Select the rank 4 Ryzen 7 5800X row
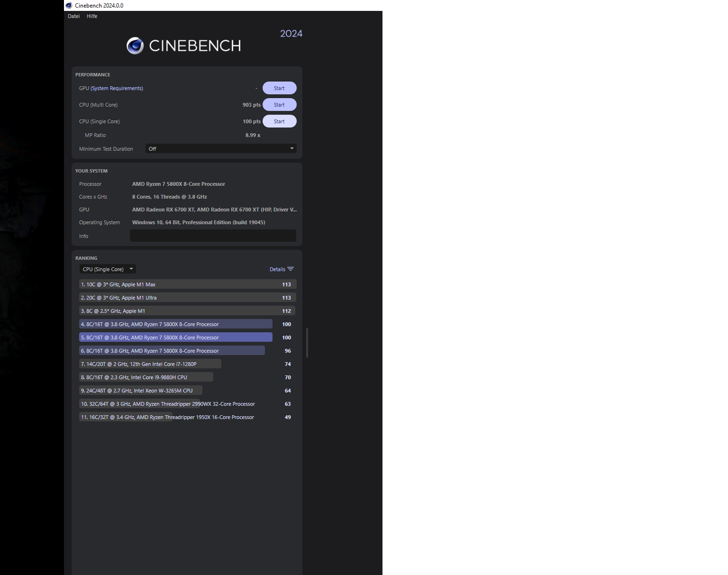Image resolution: width=728 pixels, height=575 pixels. [x=188, y=324]
